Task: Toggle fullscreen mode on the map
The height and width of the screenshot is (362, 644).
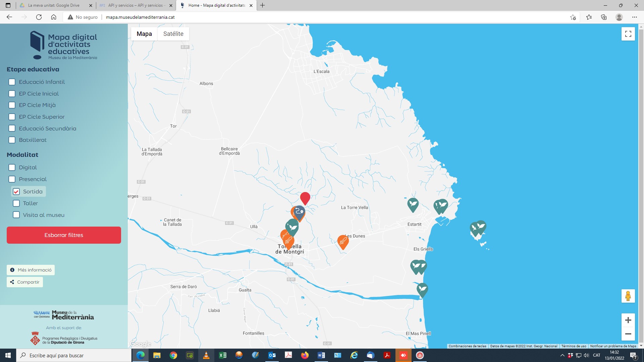Action: pos(628,34)
